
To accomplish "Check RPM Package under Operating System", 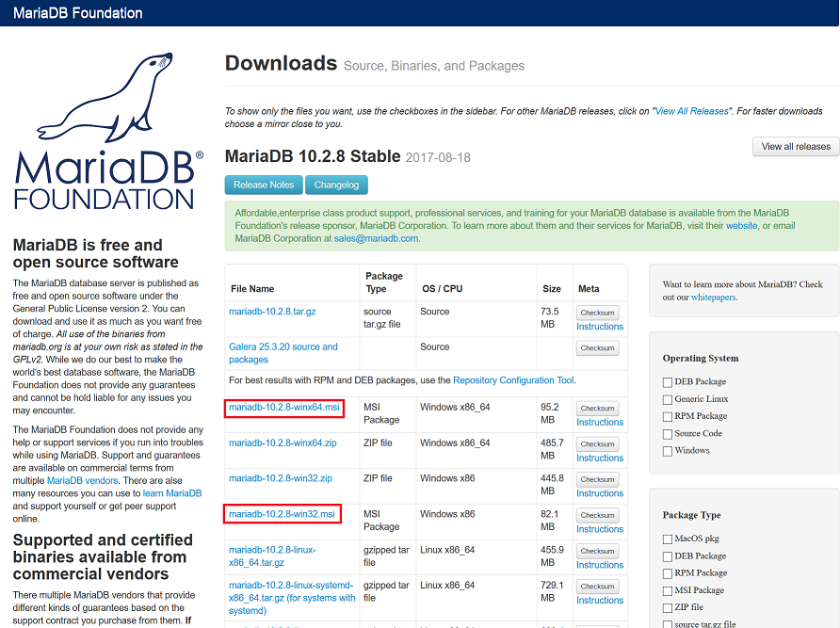I will pyautogui.click(x=668, y=416).
